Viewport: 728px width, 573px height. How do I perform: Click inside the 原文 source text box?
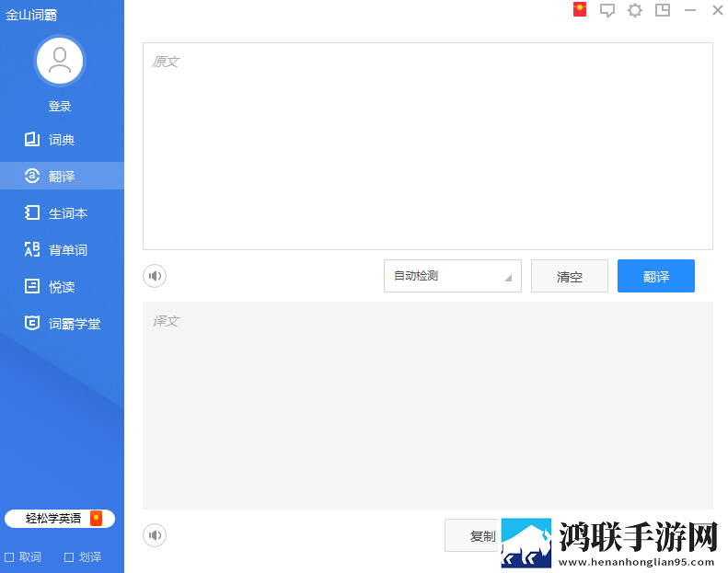point(428,146)
